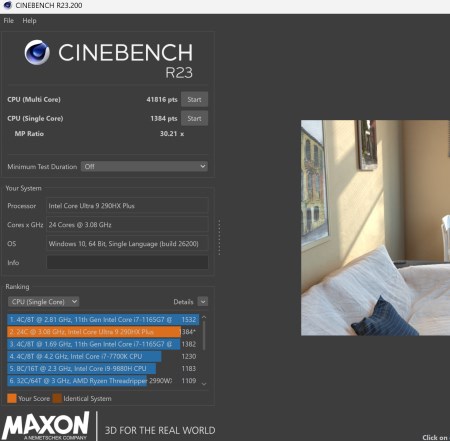Image resolution: width=450 pixels, height=441 pixels.
Task: Click the MP Ratio value 30.21 x
Action: [x=172, y=134]
